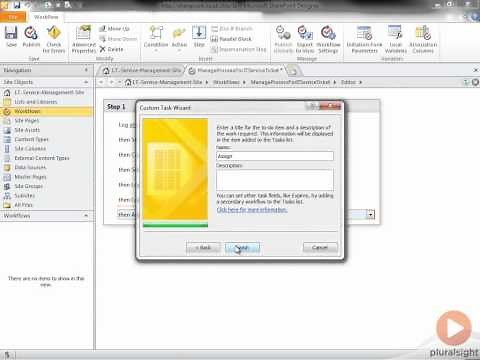Run Check for Errors
The height and width of the screenshot is (360, 480).
53,40
